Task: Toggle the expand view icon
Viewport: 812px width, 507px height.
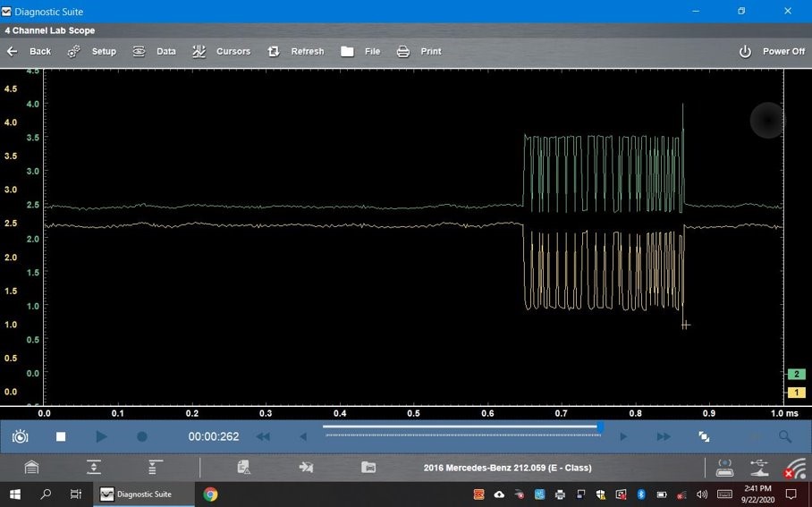Action: click(704, 436)
